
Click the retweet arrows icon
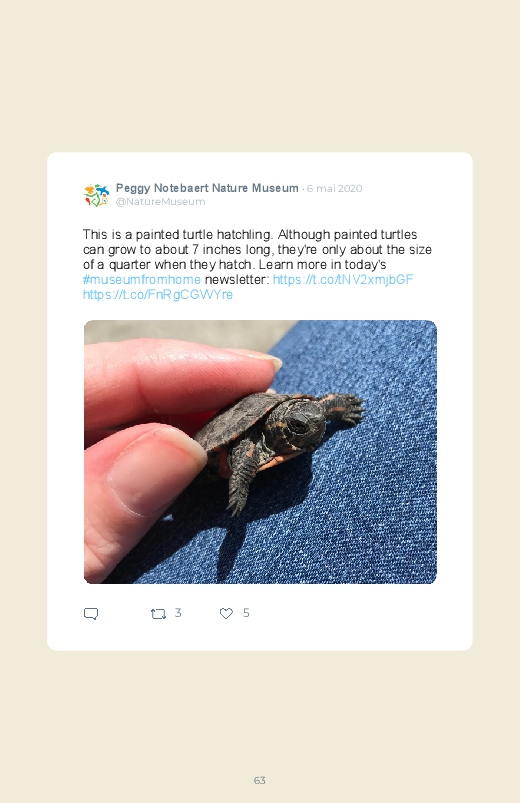tap(158, 614)
